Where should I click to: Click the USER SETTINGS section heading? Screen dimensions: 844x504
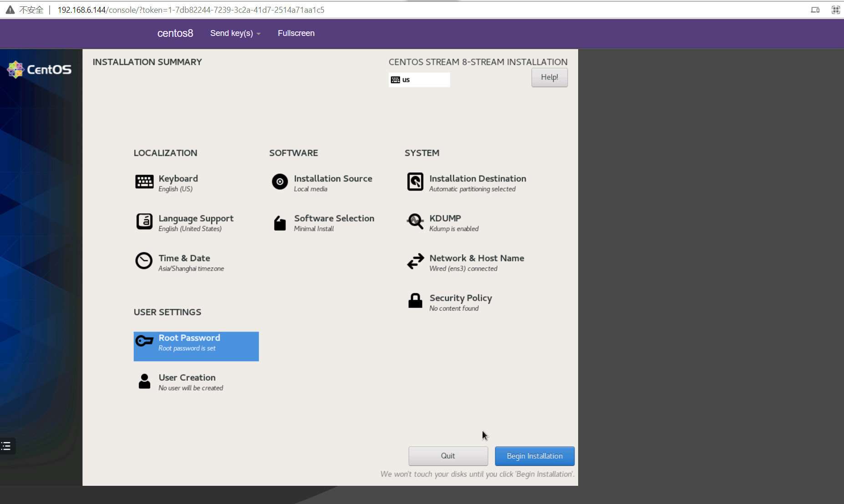[168, 312]
